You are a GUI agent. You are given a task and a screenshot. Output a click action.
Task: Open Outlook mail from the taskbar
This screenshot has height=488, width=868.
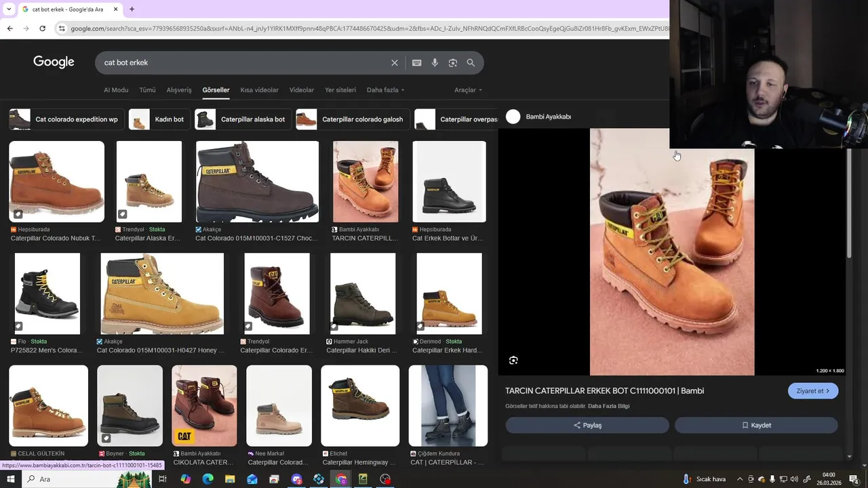[252, 479]
